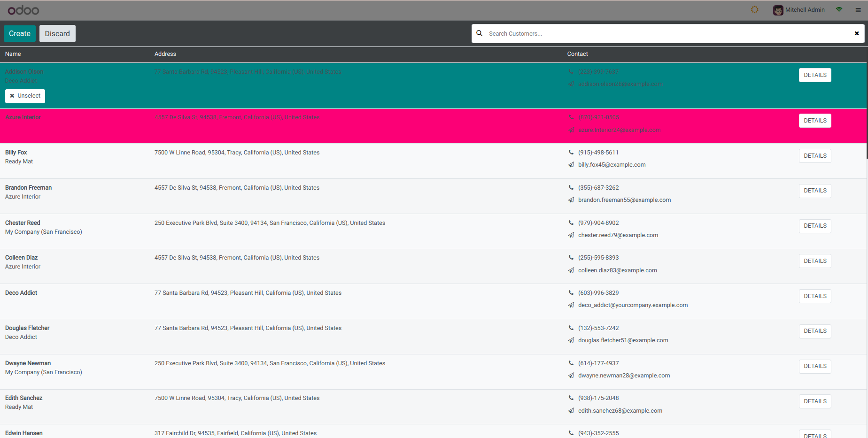This screenshot has height=438, width=868.
Task: Click Douglas Fletcher email address
Action: click(x=623, y=340)
